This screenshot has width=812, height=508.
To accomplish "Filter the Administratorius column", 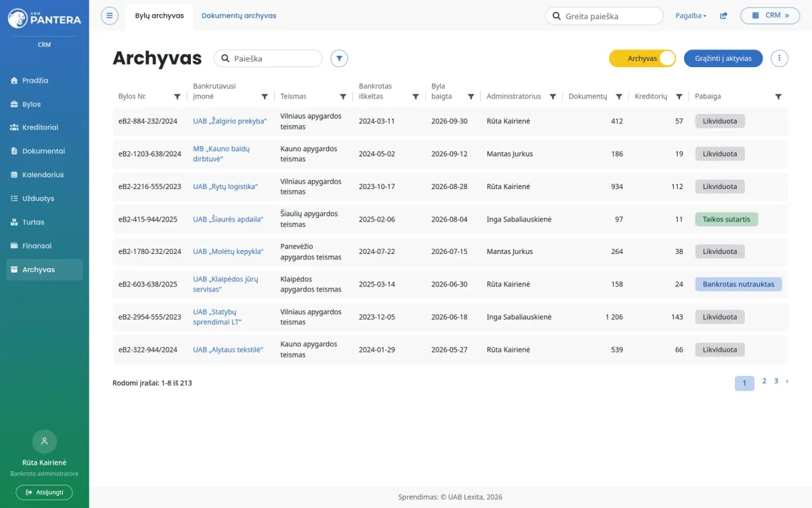I will click(553, 97).
